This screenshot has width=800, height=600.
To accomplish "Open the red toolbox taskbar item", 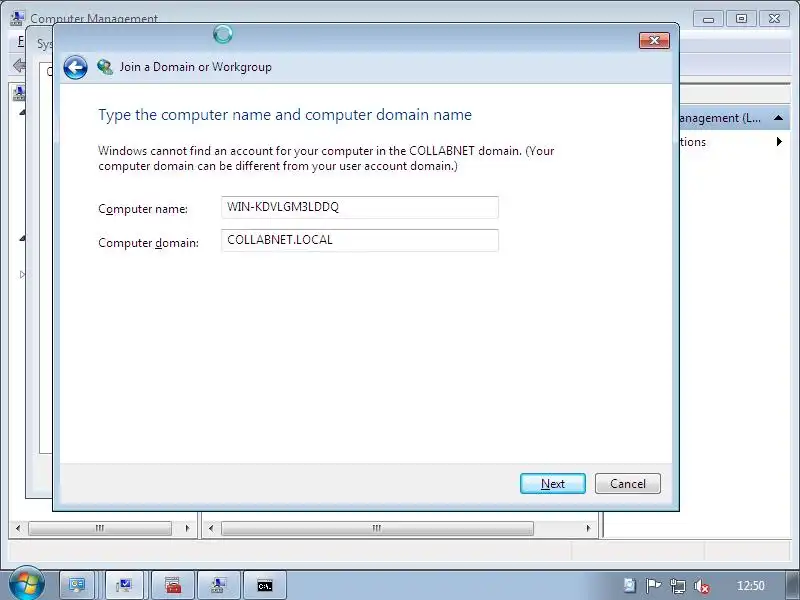I will pos(173,585).
